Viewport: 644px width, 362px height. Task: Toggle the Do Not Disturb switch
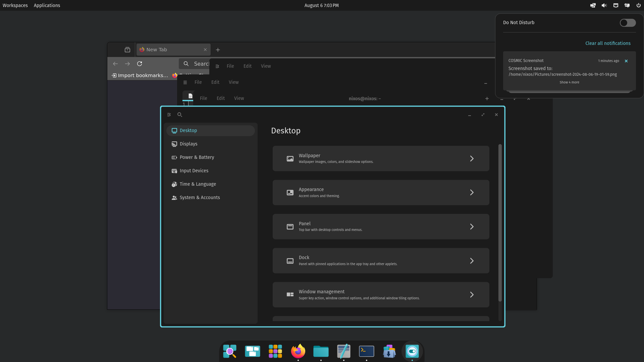(627, 22)
